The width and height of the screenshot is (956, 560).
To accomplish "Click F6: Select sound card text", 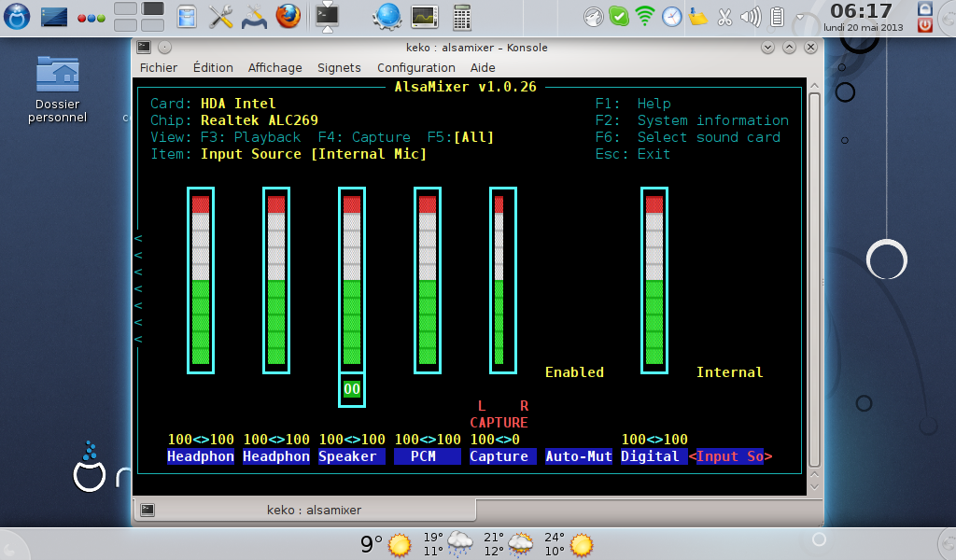I will [x=688, y=137].
